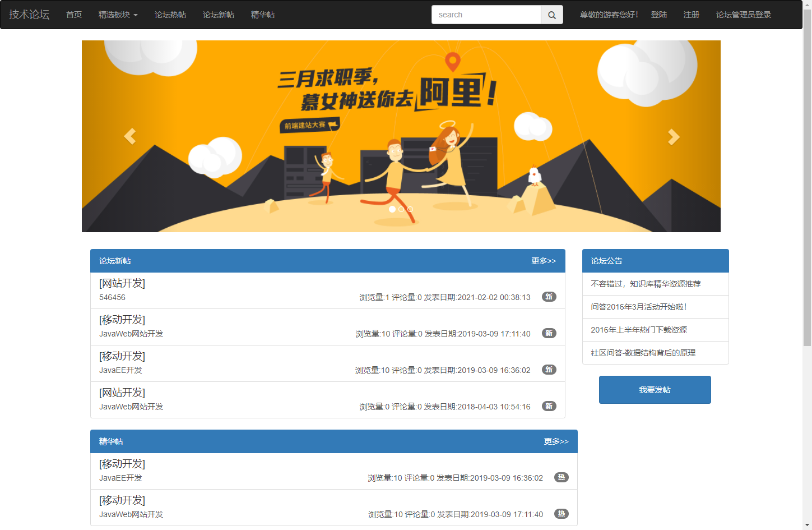Click the next arrow on the banner carousel

click(x=672, y=136)
